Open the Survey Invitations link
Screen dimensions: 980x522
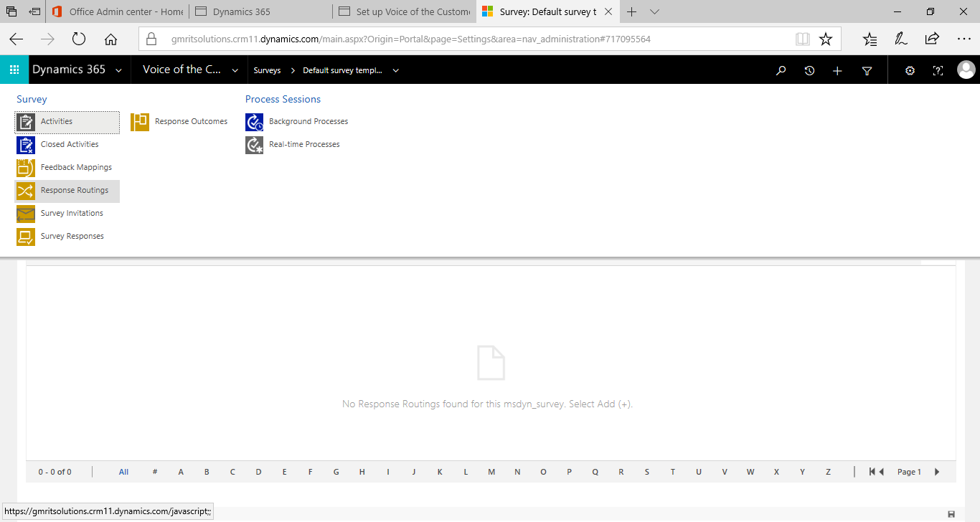click(72, 214)
